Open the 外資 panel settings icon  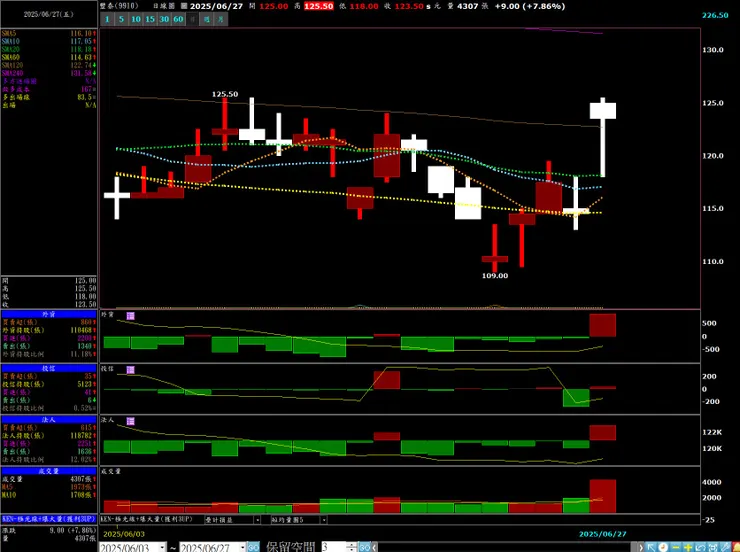point(131,316)
